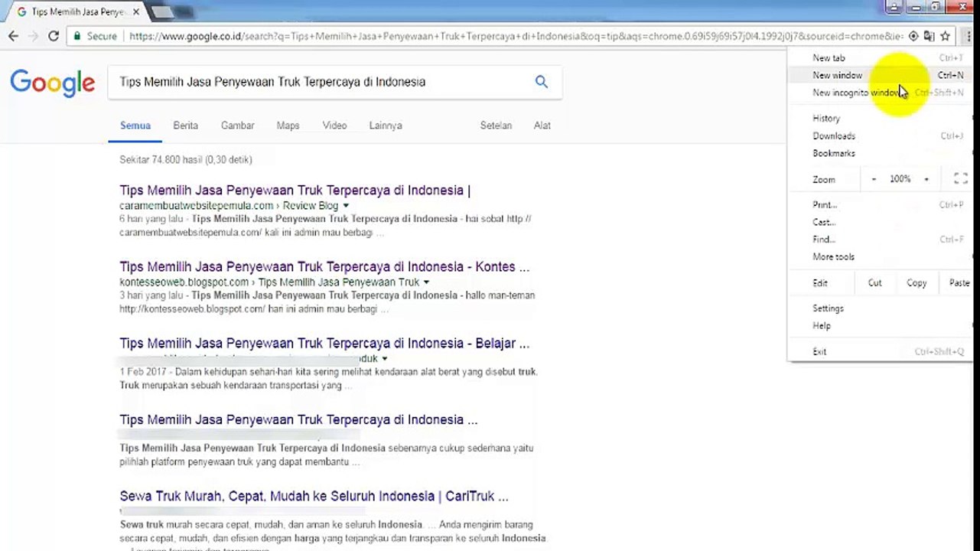Screen dimensions: 980x551
Task: Click the browser Forward arrow
Action: [33, 36]
